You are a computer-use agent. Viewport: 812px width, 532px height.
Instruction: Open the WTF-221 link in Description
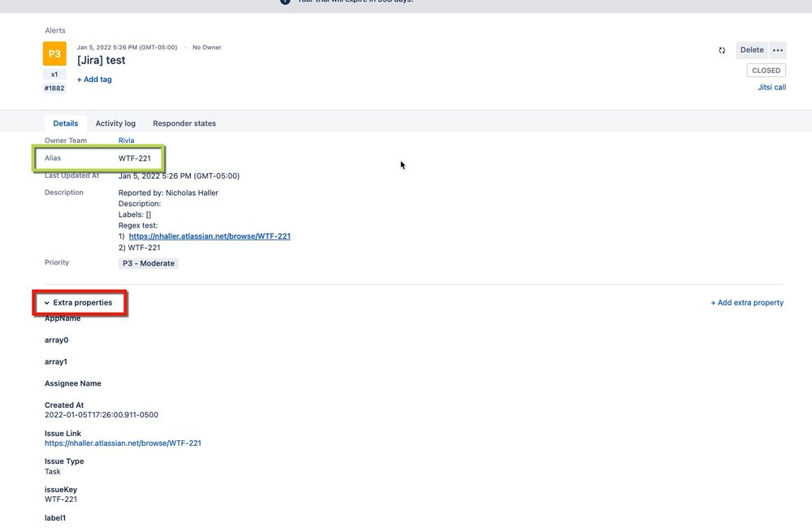pos(210,236)
